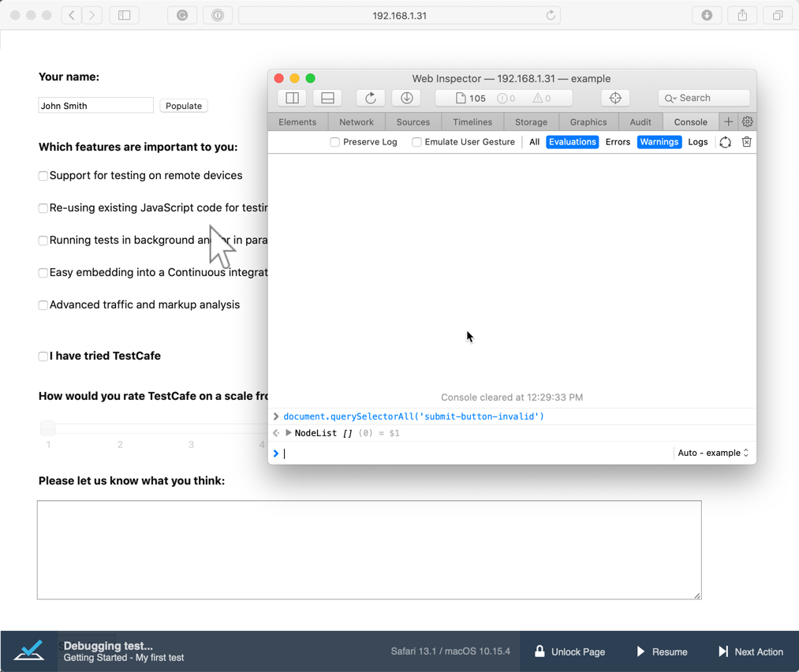Screen dimensions: 799x672
Task: Clear the console with trash icon
Action: pos(746,142)
